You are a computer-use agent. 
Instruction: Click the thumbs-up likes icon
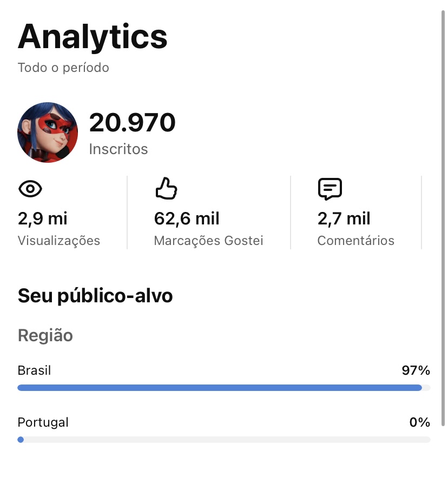166,188
